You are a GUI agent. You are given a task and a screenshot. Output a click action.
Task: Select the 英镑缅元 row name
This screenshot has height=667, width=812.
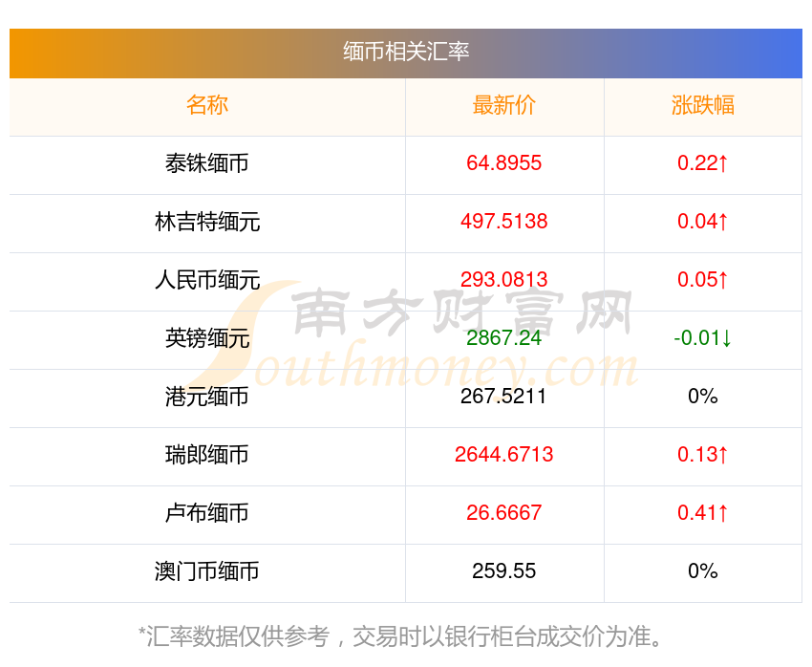pyautogui.click(x=207, y=338)
